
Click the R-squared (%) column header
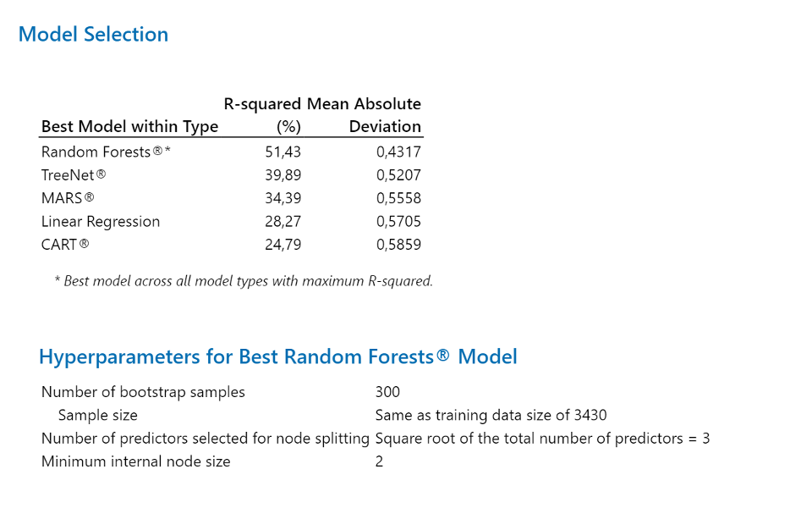coord(263,115)
